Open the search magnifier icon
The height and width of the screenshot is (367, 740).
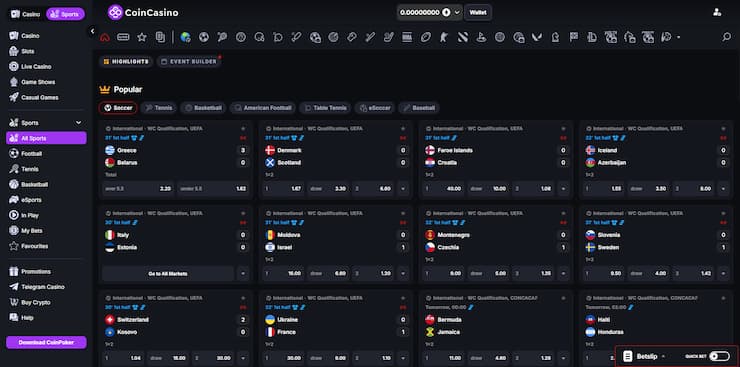click(726, 37)
